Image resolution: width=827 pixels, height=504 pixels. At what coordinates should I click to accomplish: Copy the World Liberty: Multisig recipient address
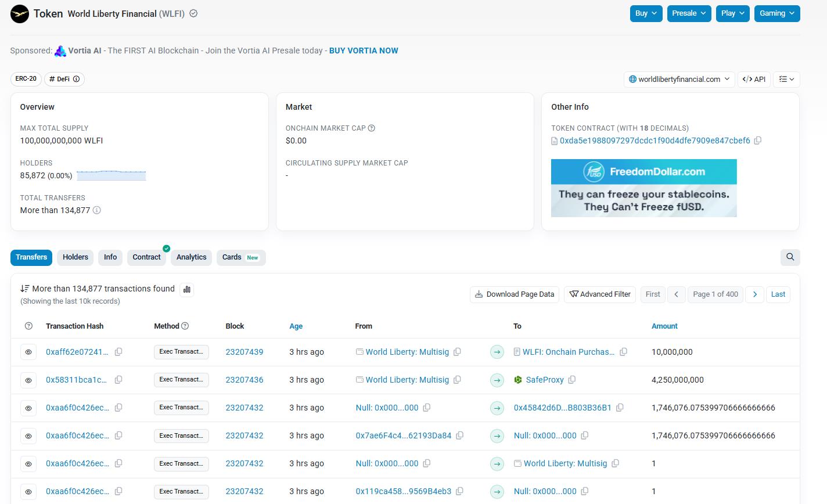[616, 463]
